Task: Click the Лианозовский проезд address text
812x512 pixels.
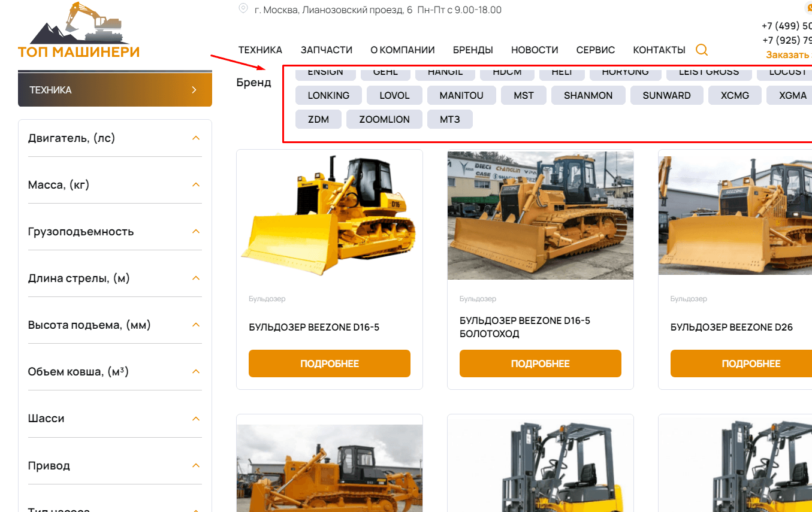Action: pos(333,10)
